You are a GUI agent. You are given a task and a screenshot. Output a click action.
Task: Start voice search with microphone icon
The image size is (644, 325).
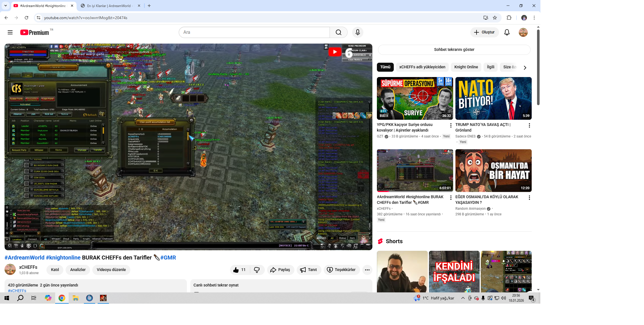click(358, 32)
